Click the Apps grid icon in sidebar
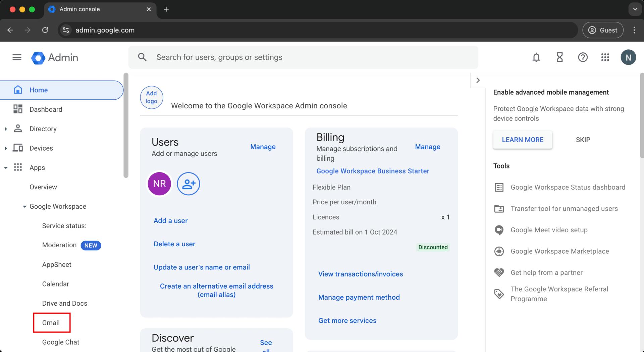 [18, 167]
